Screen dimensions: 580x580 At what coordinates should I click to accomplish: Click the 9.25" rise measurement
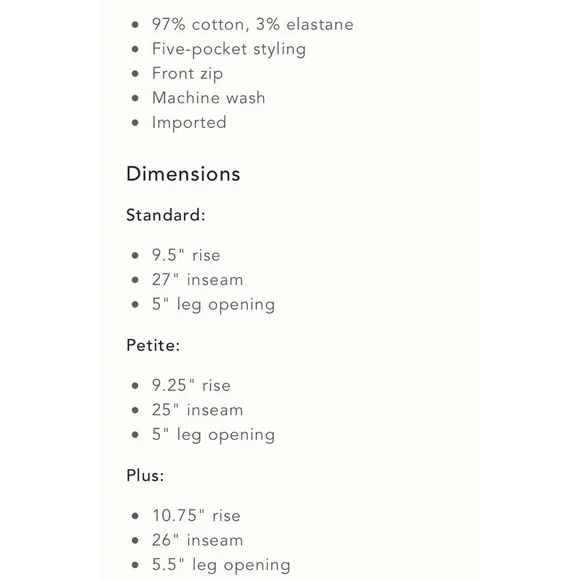click(x=191, y=385)
